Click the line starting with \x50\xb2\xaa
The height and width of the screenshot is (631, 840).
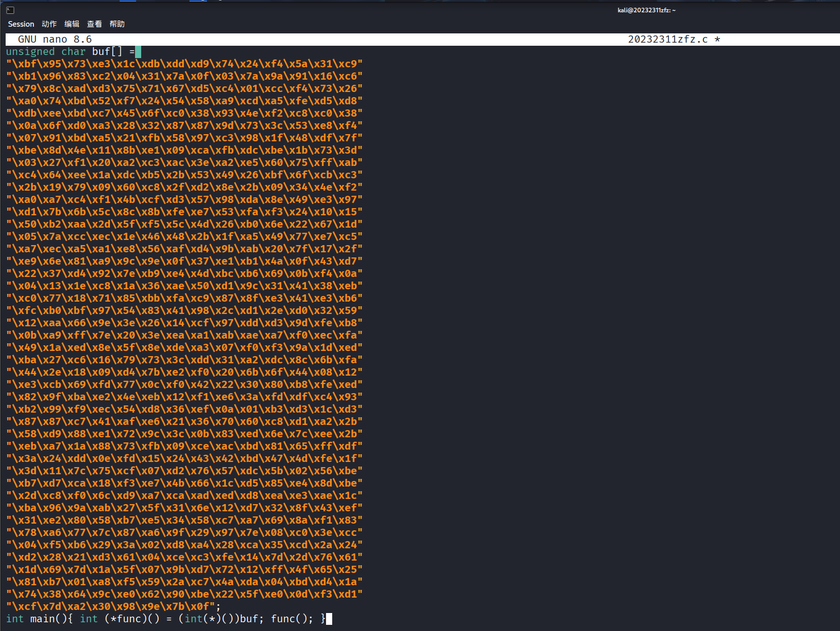(184, 225)
